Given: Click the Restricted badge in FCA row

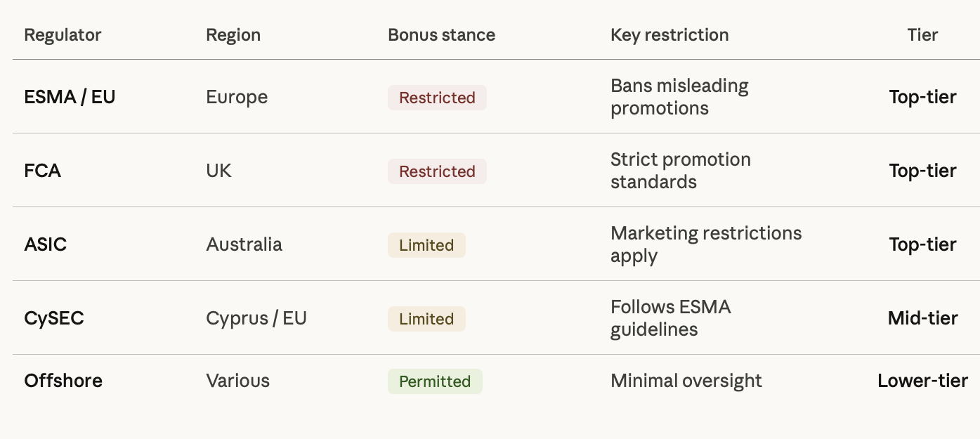Looking at the screenshot, I should pos(437,171).
